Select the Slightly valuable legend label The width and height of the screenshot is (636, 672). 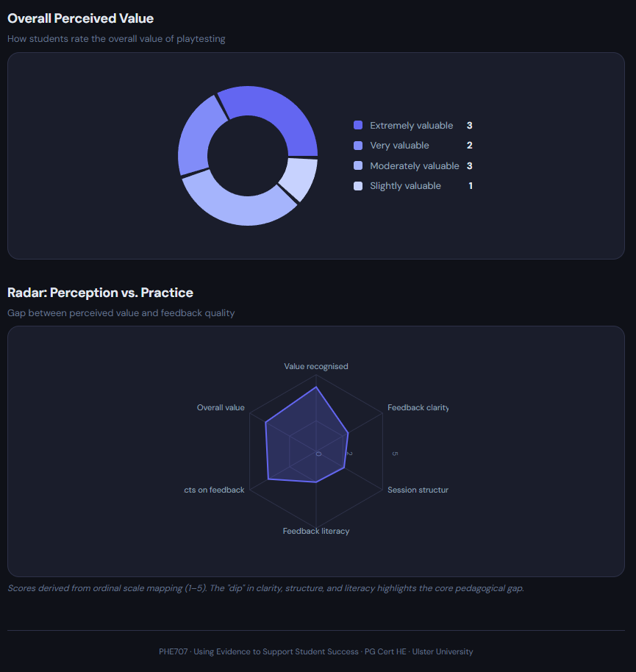[405, 186]
